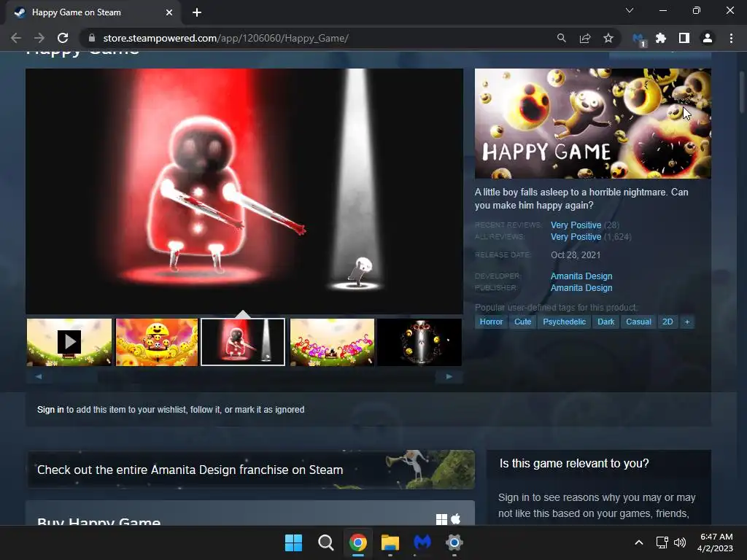This screenshot has height=560, width=747.
Task: Open Windows taskbar search
Action: (x=326, y=542)
